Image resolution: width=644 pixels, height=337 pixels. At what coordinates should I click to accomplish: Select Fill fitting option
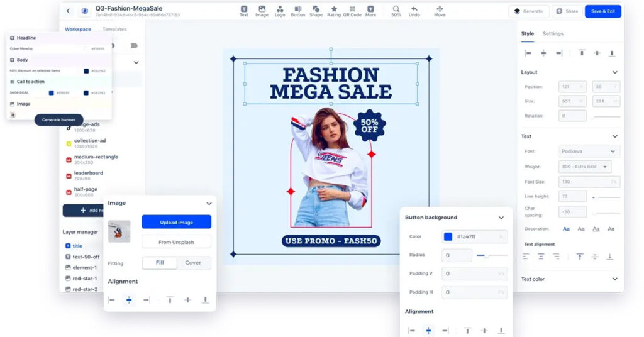(x=159, y=263)
